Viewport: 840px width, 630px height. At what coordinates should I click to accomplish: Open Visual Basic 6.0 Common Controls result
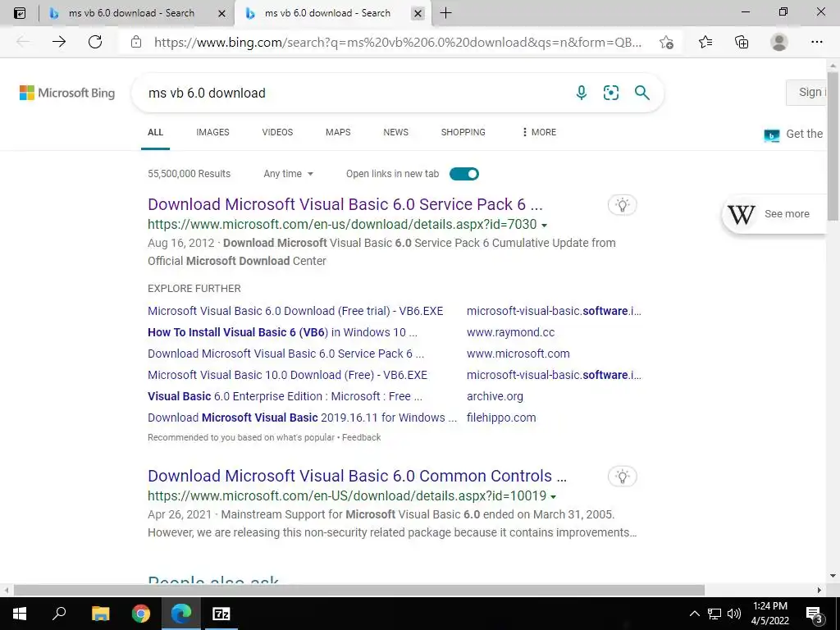[x=357, y=476]
